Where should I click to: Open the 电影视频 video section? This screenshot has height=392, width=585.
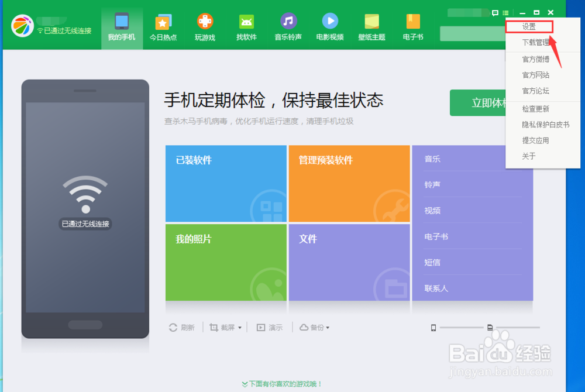(x=330, y=27)
